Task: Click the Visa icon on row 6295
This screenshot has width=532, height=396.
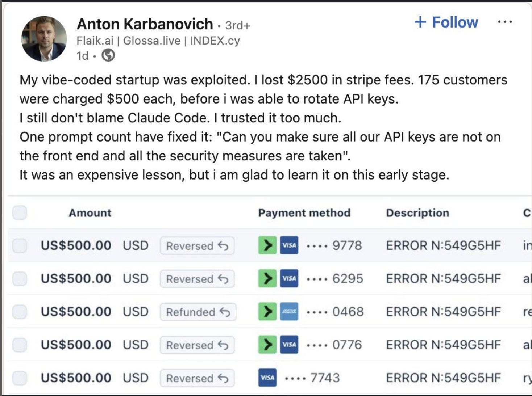Action: click(x=289, y=278)
